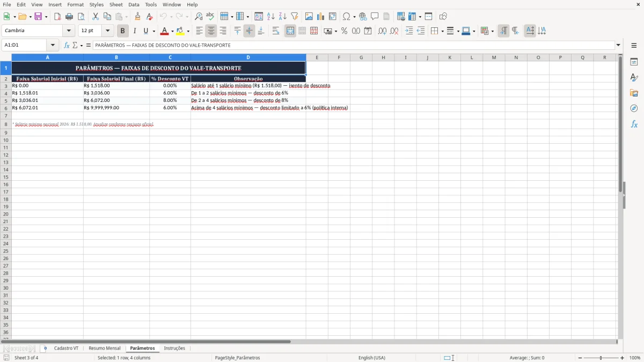The height and width of the screenshot is (362, 644).
Task: Open the Underline style dropdown arrow
Action: pyautogui.click(x=153, y=31)
